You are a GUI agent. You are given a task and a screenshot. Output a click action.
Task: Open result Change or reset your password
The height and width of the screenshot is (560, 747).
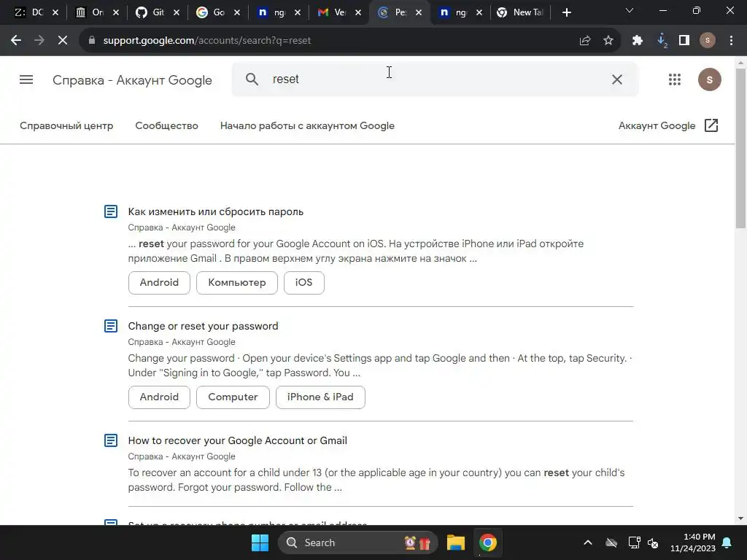tap(203, 326)
